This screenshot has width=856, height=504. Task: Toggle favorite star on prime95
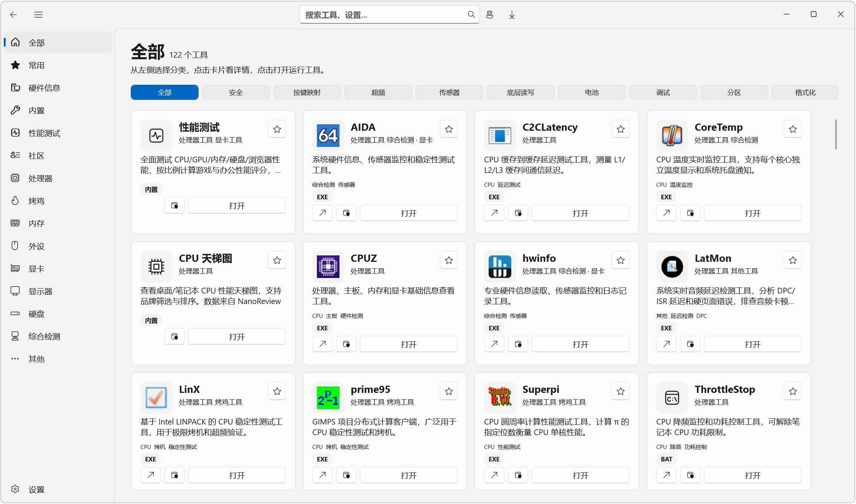[x=449, y=391]
